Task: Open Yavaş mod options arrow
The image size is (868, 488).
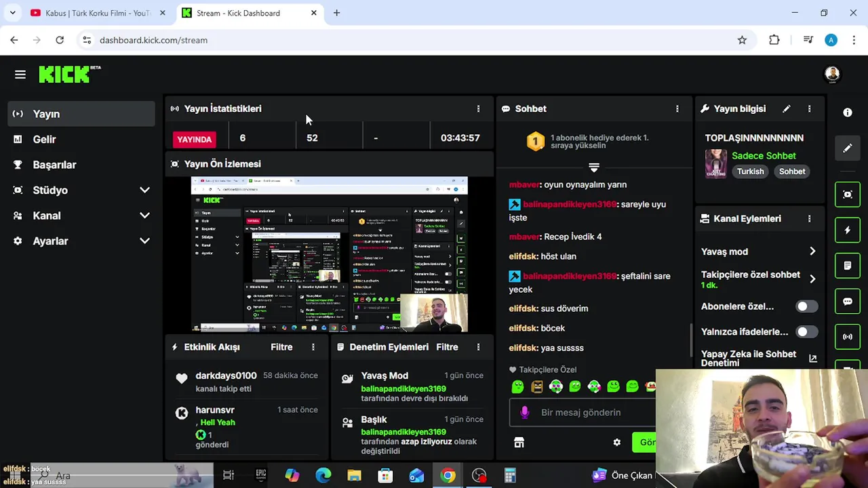Action: pyautogui.click(x=812, y=251)
